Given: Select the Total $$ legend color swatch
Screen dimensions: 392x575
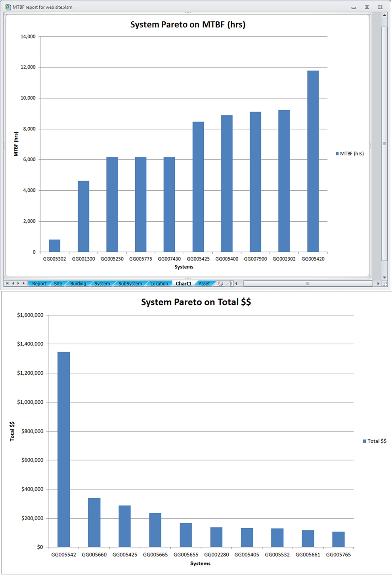Looking at the screenshot, I should click(x=364, y=441).
